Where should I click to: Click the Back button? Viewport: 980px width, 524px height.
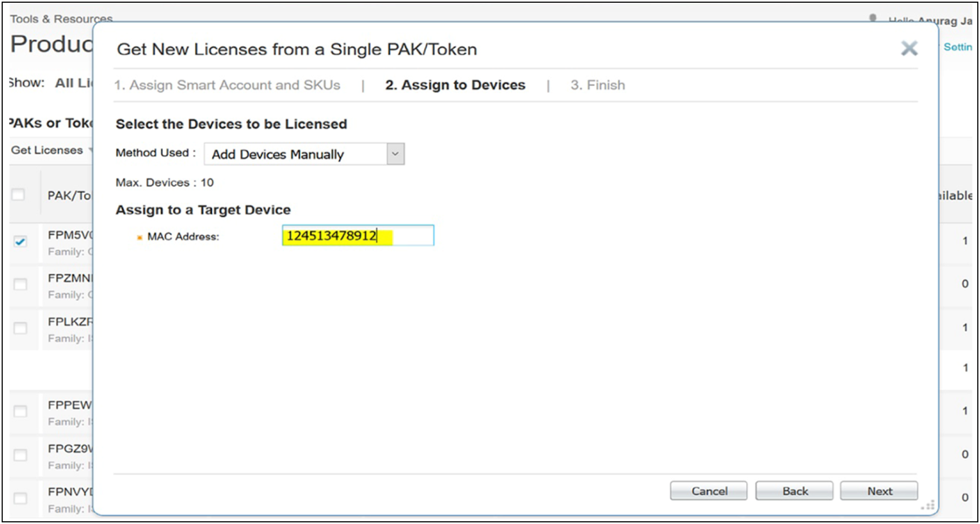click(x=794, y=491)
